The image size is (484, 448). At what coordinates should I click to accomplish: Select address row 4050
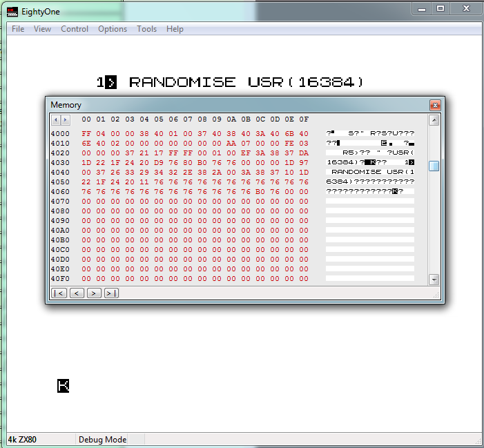point(60,182)
